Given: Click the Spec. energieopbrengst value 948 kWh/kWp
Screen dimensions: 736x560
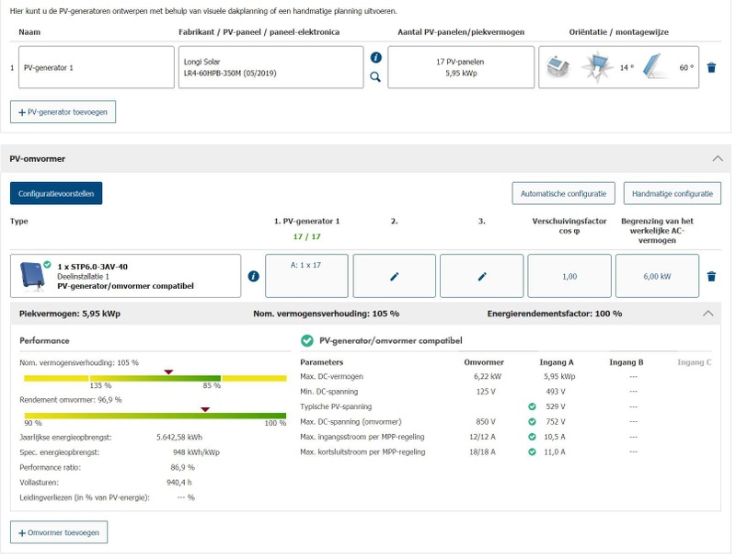Looking at the screenshot, I should tap(197, 454).
